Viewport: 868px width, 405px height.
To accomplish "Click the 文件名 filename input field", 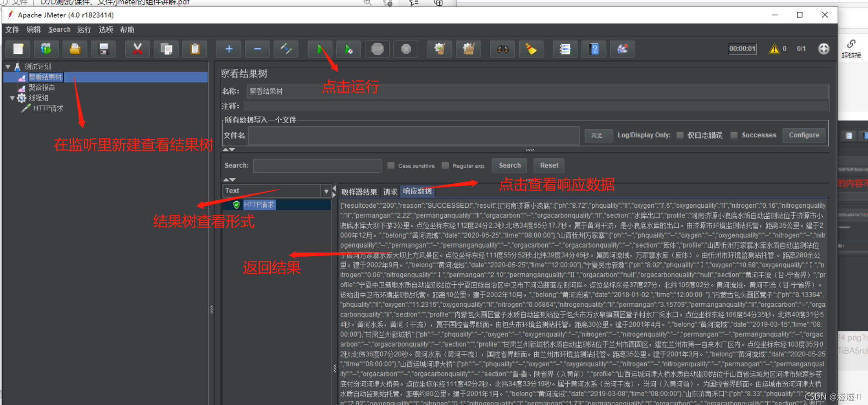I will pyautogui.click(x=414, y=135).
